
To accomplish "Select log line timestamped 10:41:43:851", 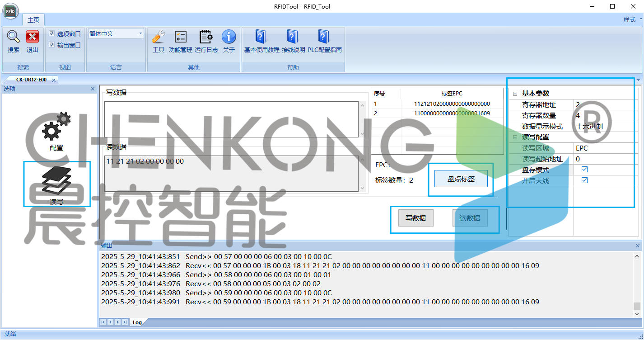I will coord(216,256).
